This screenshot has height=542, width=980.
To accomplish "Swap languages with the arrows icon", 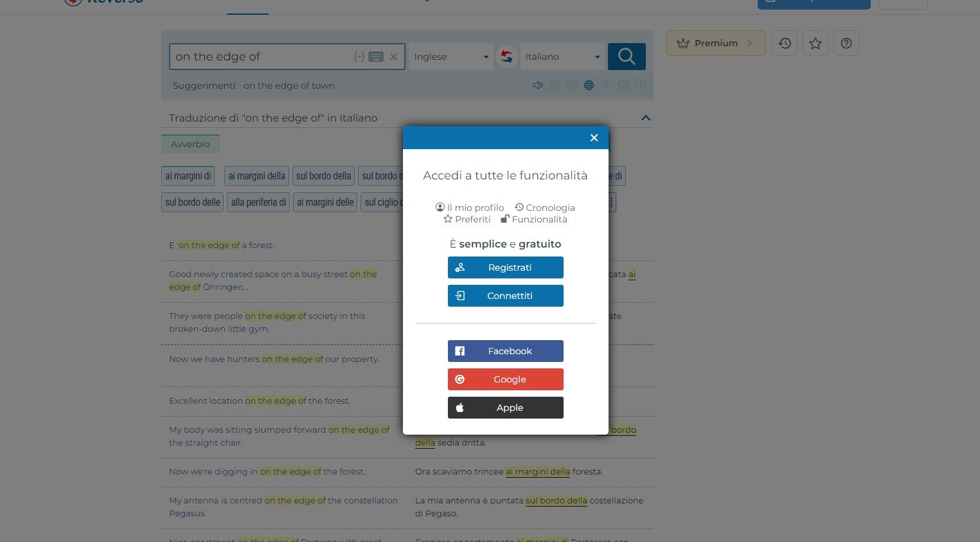I will pyautogui.click(x=506, y=57).
